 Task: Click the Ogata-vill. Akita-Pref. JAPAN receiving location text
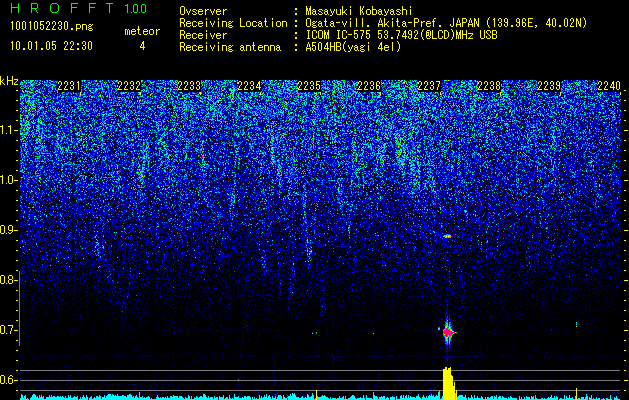click(x=448, y=23)
